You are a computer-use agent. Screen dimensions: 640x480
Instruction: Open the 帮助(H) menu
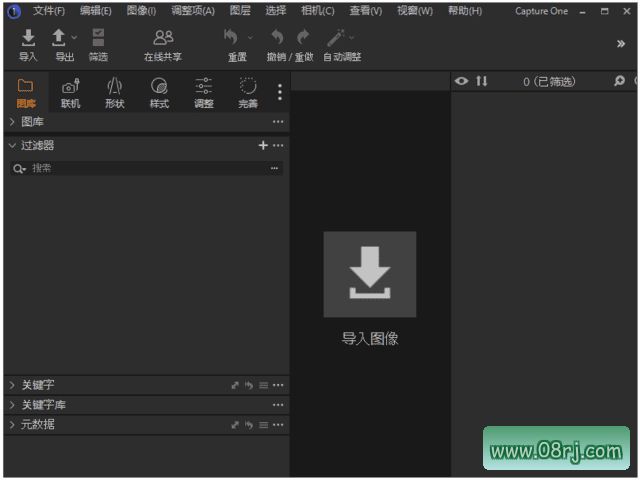point(465,11)
